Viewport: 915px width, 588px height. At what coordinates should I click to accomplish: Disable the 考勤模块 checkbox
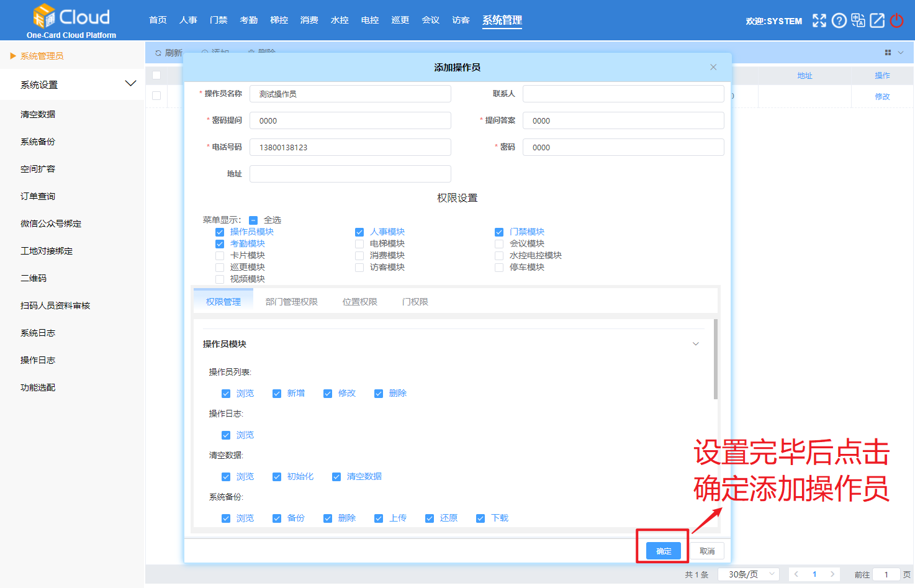click(220, 243)
